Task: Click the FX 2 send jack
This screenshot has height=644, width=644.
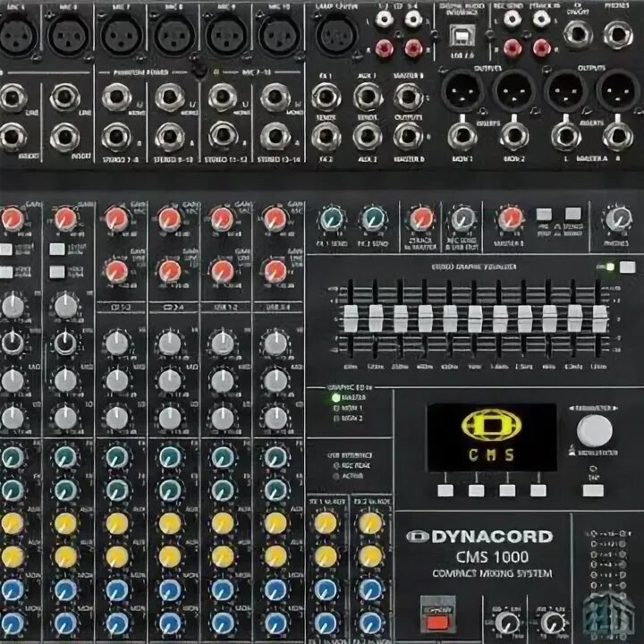Action: [326, 136]
